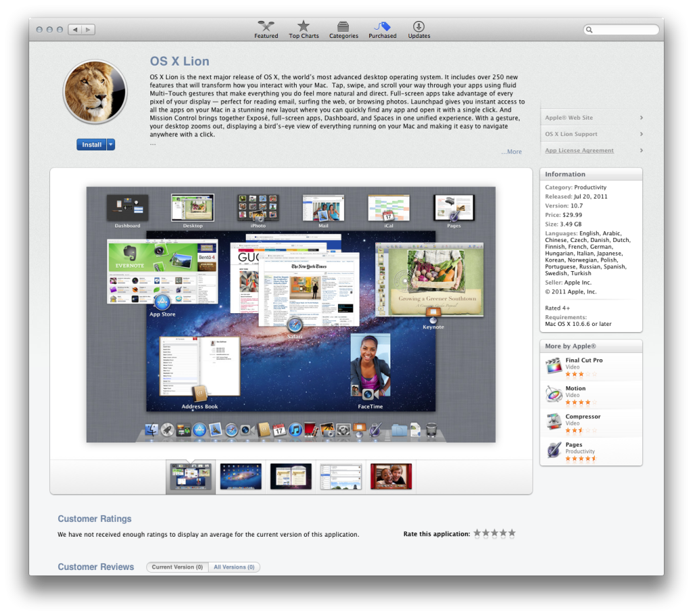The width and height of the screenshot is (693, 616).
Task: Select the Mission Control screenshot thumbnail
Action: coord(191,476)
